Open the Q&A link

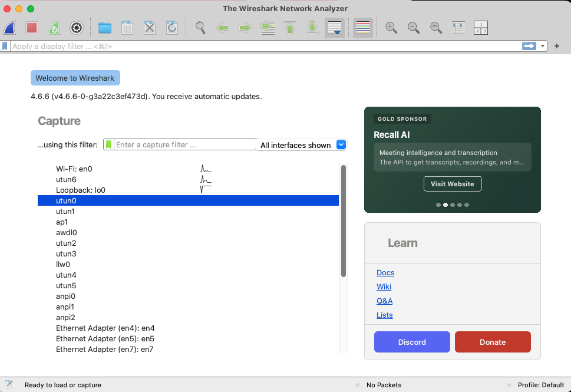pos(385,301)
